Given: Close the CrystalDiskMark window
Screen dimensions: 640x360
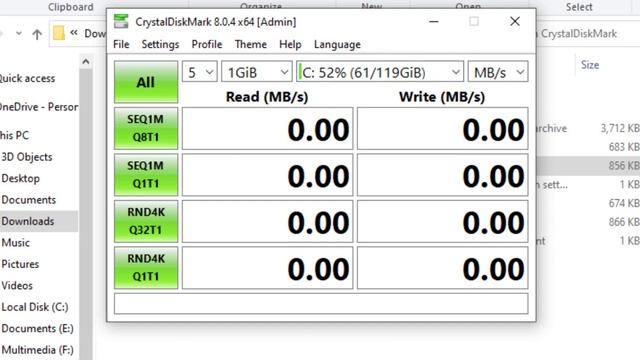Looking at the screenshot, I should point(515,21).
